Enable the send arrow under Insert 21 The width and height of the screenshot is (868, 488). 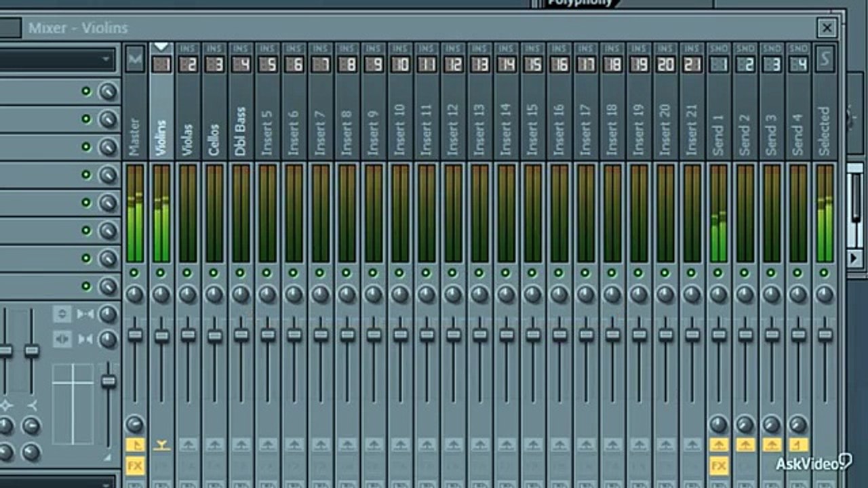(692, 445)
